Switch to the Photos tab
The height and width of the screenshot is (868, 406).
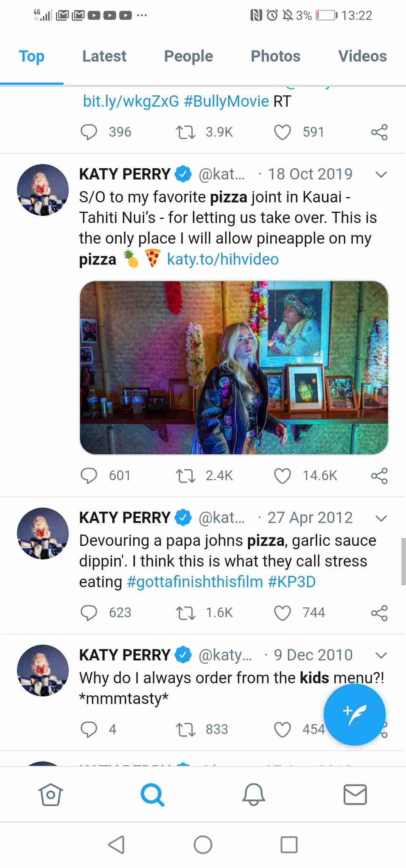(275, 56)
